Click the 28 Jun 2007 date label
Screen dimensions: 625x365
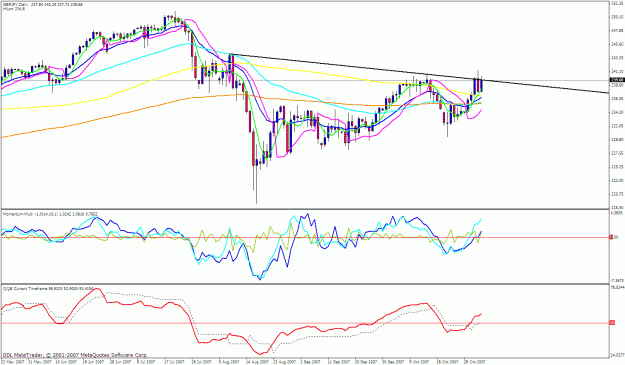tap(121, 362)
